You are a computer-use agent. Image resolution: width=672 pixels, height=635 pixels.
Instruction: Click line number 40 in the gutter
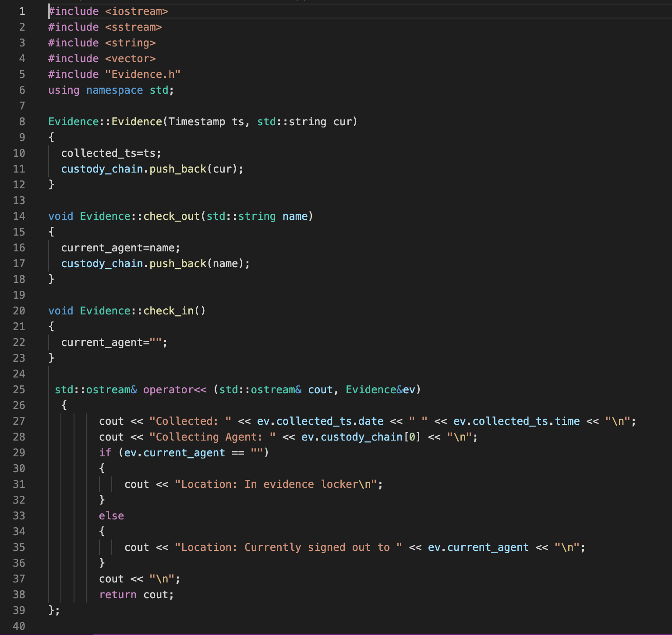19,626
